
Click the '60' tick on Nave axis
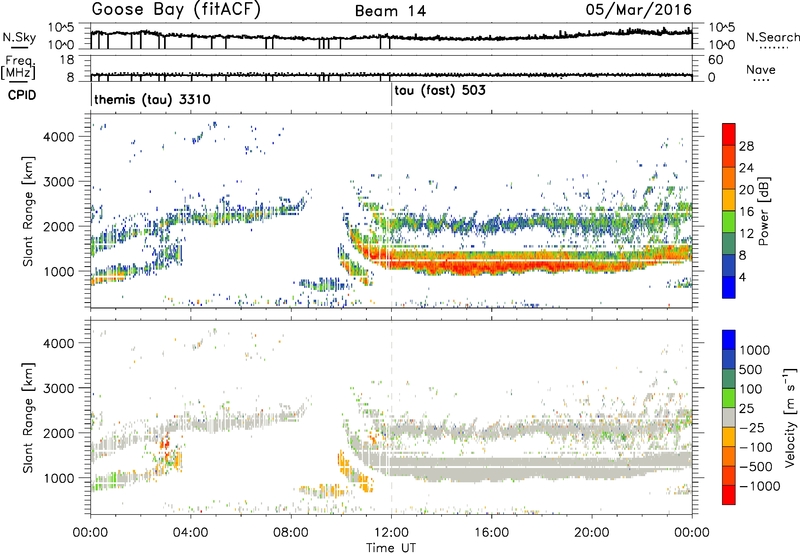[715, 60]
